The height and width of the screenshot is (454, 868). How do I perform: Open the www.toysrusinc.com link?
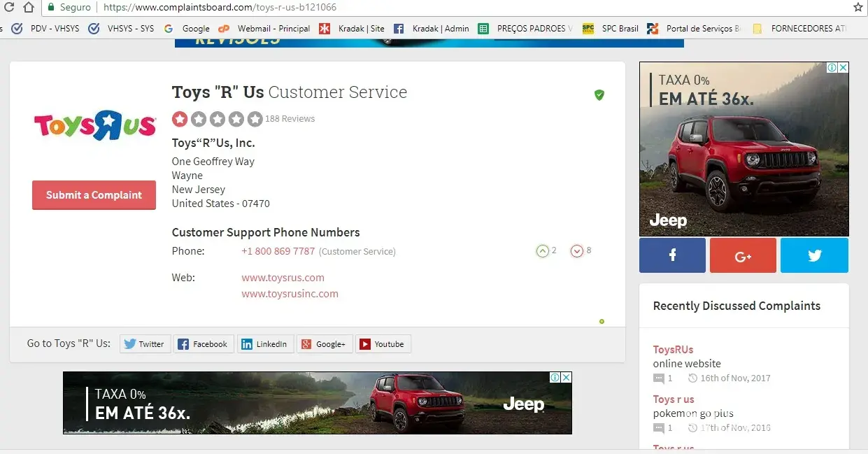(x=290, y=294)
